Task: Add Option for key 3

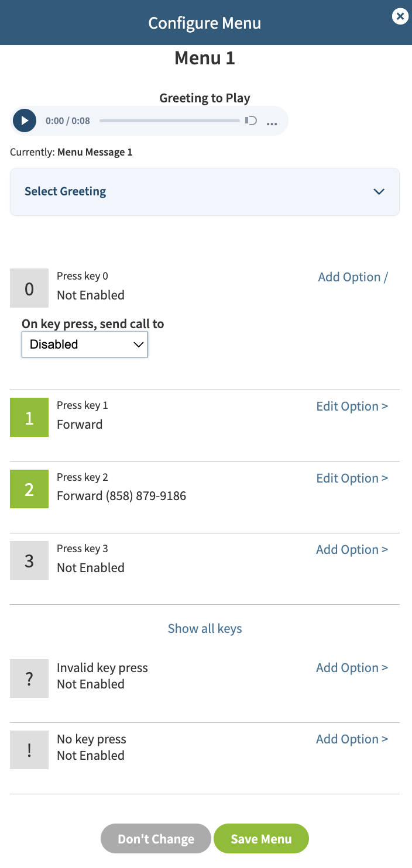Action: tap(352, 550)
